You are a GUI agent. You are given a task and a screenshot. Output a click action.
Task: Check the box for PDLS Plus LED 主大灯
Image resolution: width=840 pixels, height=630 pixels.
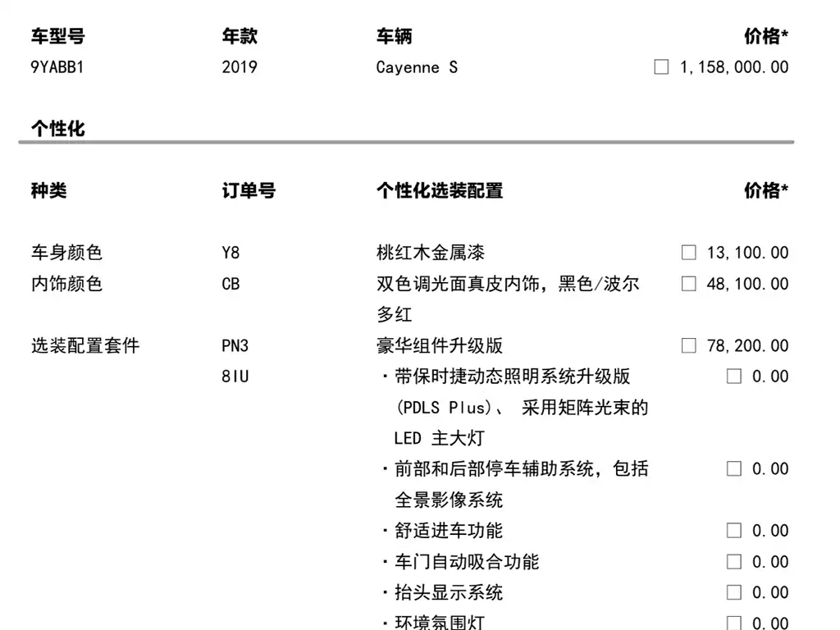734,376
